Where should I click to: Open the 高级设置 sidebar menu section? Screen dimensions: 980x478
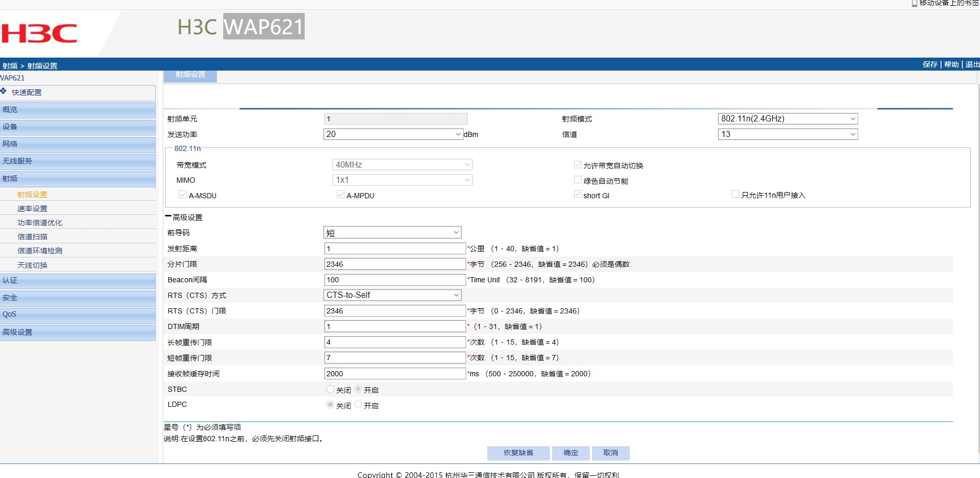coord(78,332)
